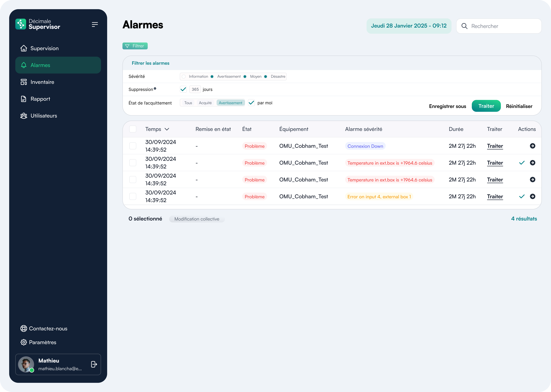551x392 pixels.
Task: Choose 'Tous' acknowledgment state
Action: pyautogui.click(x=188, y=103)
